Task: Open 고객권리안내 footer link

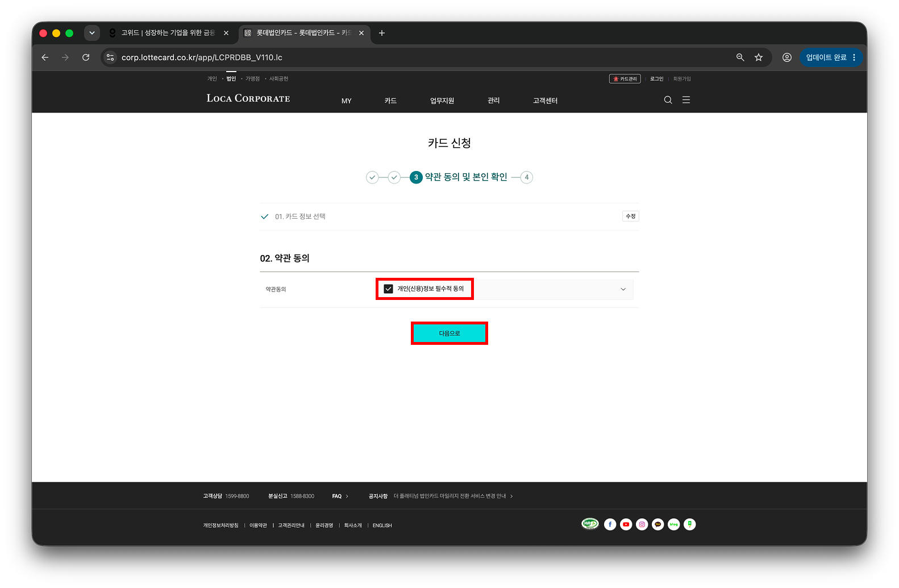Action: coord(291,526)
